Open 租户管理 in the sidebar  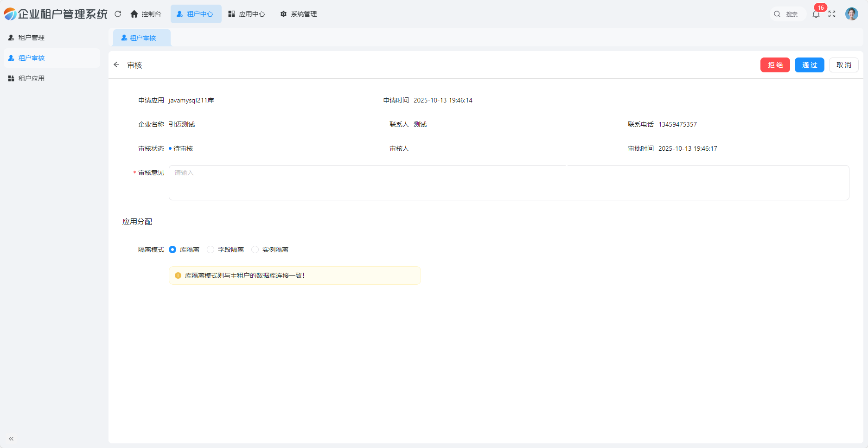pos(32,38)
